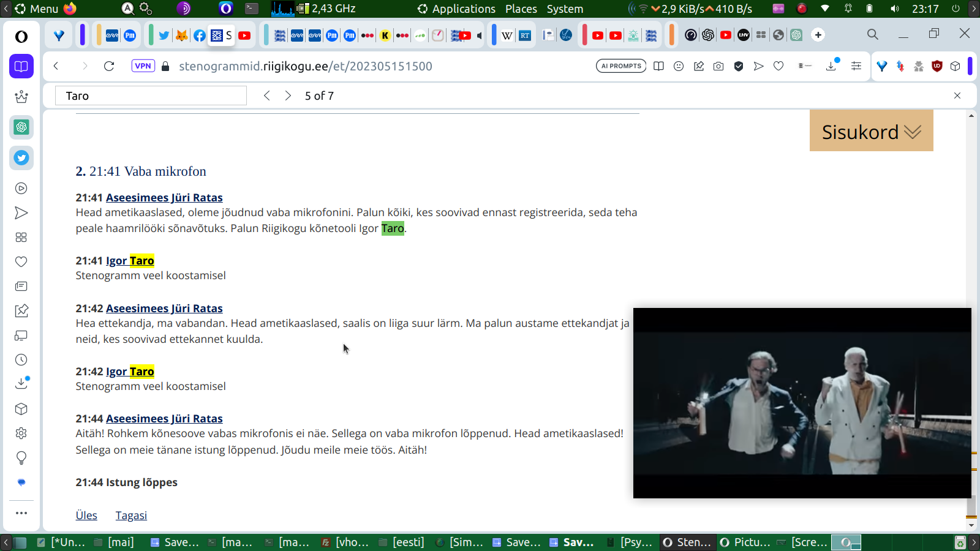Open sidebar Settings gear

coord(21,433)
